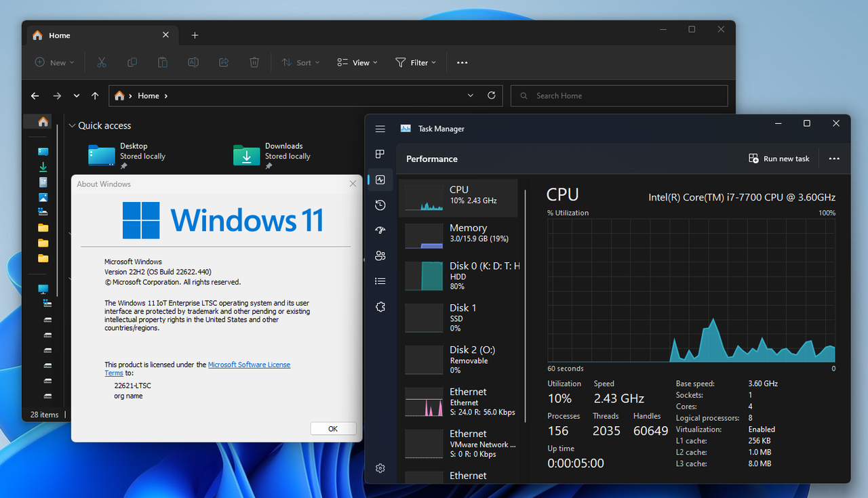The width and height of the screenshot is (868, 498).
Task: Open the Microsoft Software License link
Action: 249,365
